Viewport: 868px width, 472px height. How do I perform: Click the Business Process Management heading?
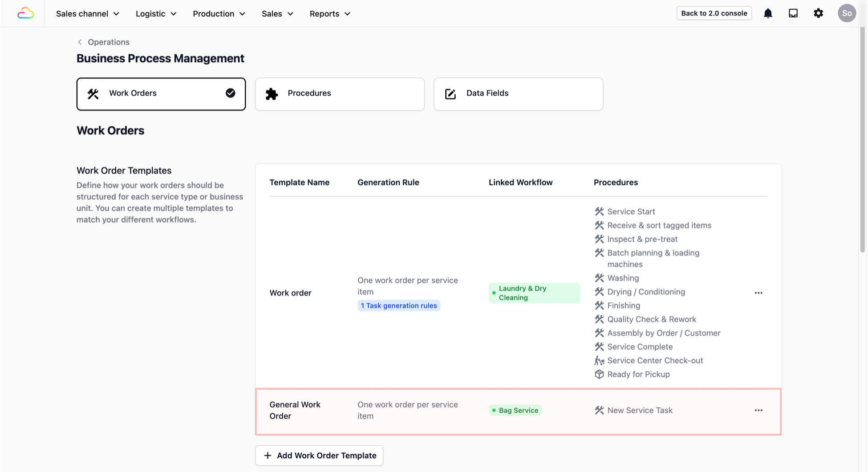(160, 59)
